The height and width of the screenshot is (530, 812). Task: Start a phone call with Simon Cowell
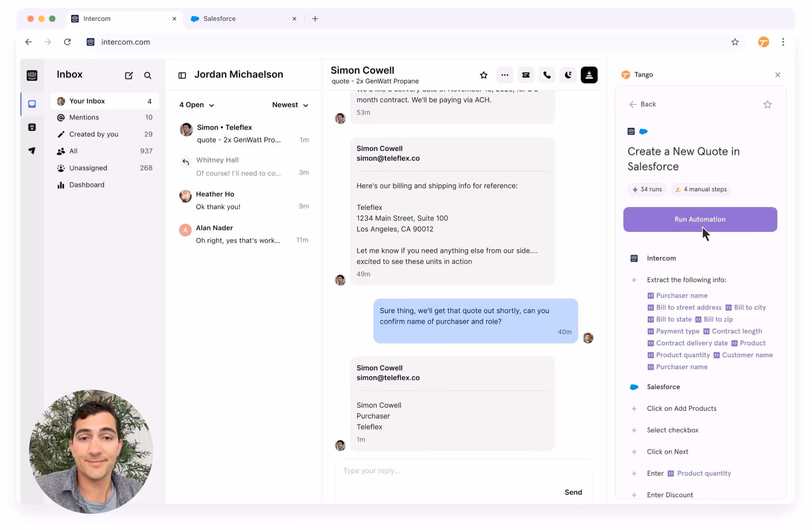pyautogui.click(x=547, y=75)
